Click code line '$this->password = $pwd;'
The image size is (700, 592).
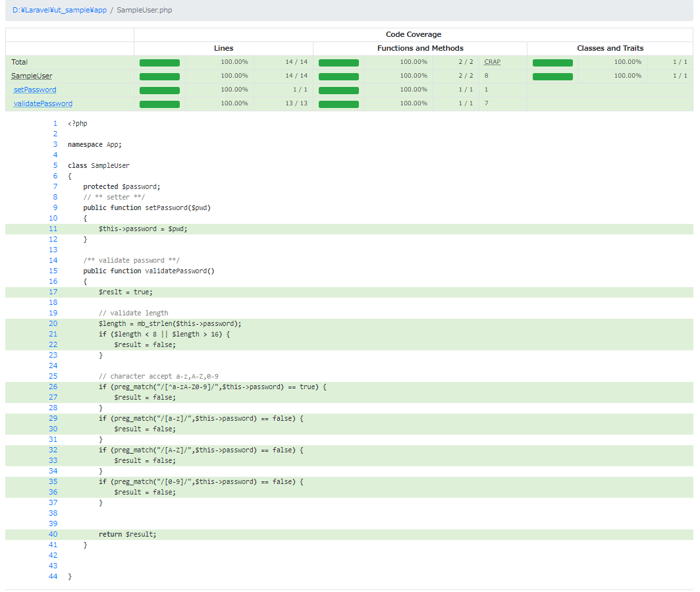[x=143, y=229]
